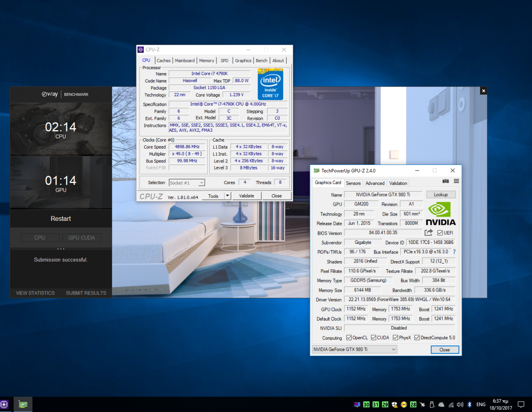Image resolution: width=532 pixels, height=412 pixels.
Task: Click SUBMIT RESULTS in V-Ray Benchmark
Action: point(86,293)
